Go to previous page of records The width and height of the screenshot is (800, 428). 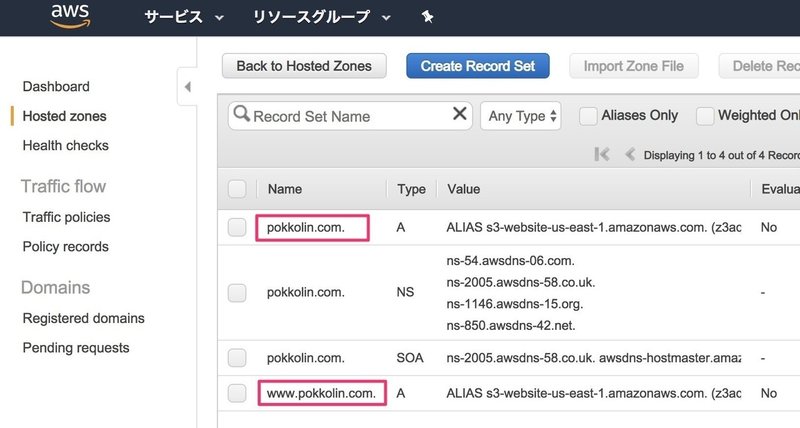point(630,154)
